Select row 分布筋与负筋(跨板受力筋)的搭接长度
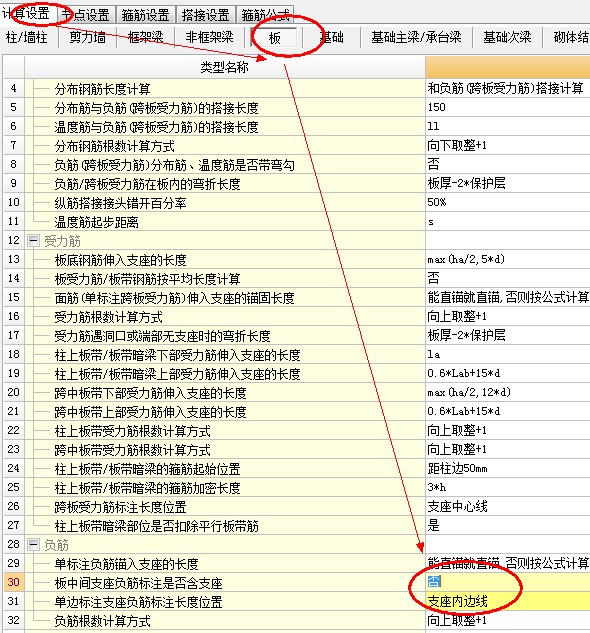 pos(225,107)
